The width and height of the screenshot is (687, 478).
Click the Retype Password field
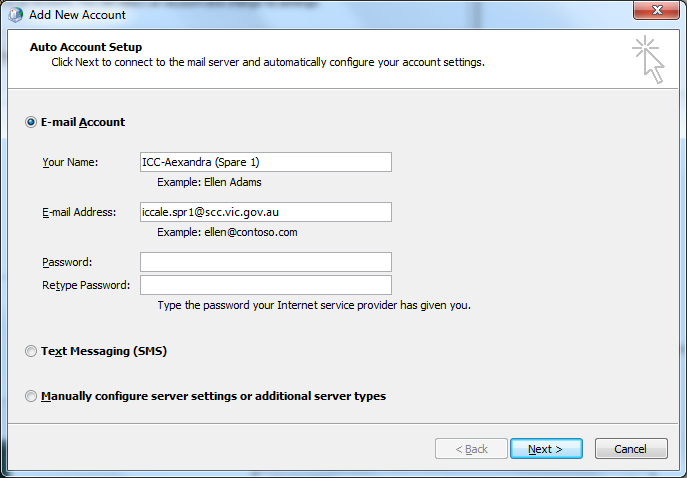click(265, 285)
